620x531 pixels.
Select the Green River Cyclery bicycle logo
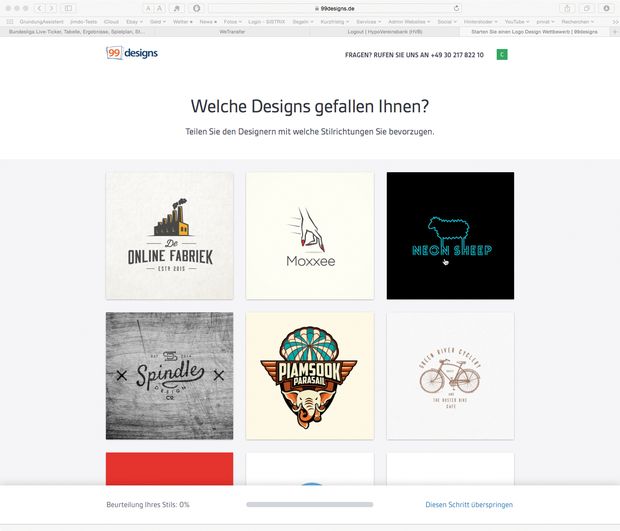[450, 376]
